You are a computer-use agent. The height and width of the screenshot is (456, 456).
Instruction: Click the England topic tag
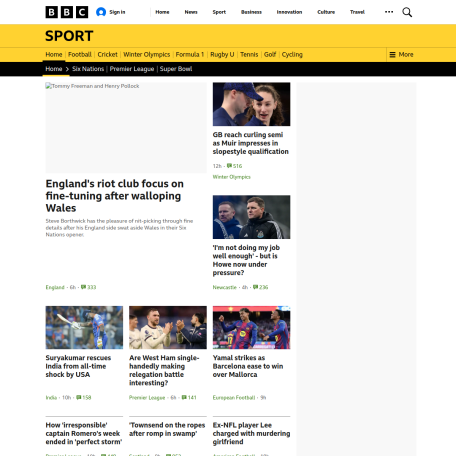[55, 287]
